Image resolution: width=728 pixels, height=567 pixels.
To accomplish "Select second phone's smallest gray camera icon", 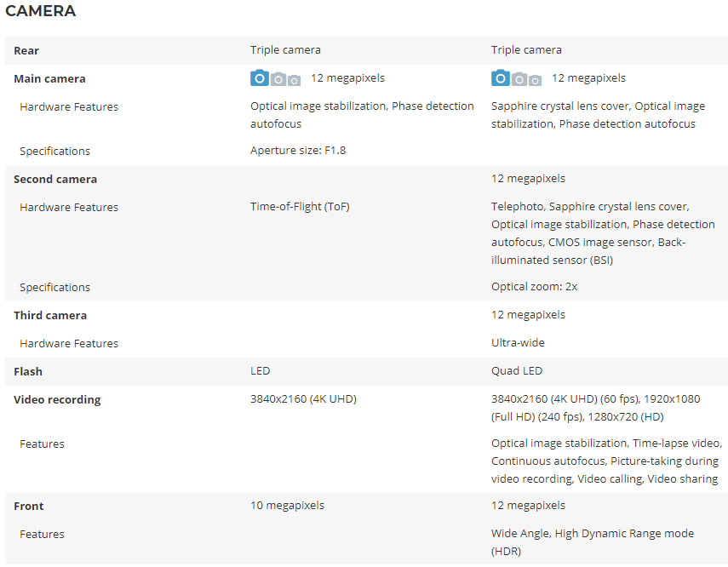I will click(x=535, y=81).
